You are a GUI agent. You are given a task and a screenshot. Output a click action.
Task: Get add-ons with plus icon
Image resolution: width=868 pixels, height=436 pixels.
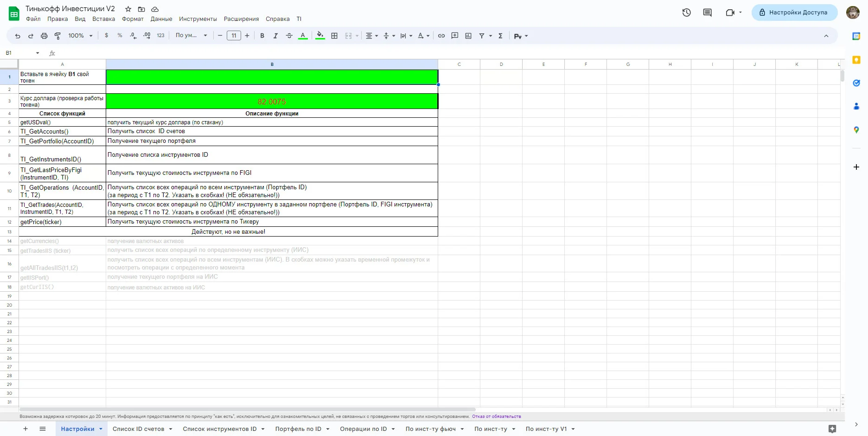856,167
